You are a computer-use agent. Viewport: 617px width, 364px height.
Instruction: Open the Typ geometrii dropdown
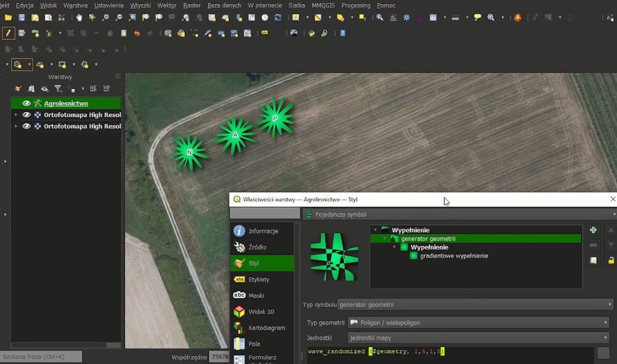pyautogui.click(x=478, y=322)
